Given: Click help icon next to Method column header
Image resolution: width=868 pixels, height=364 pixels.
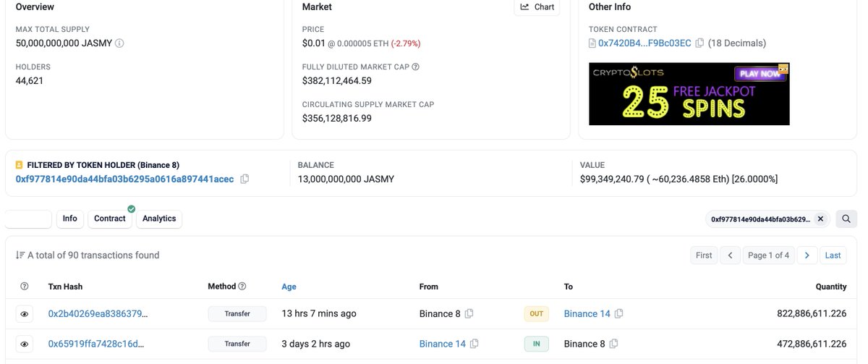Looking at the screenshot, I should pyautogui.click(x=242, y=287).
